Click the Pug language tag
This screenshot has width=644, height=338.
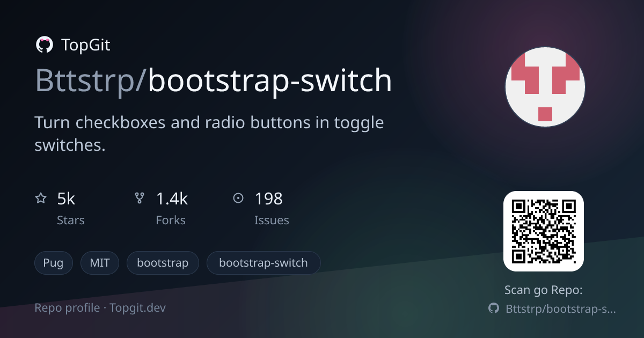[54, 263]
